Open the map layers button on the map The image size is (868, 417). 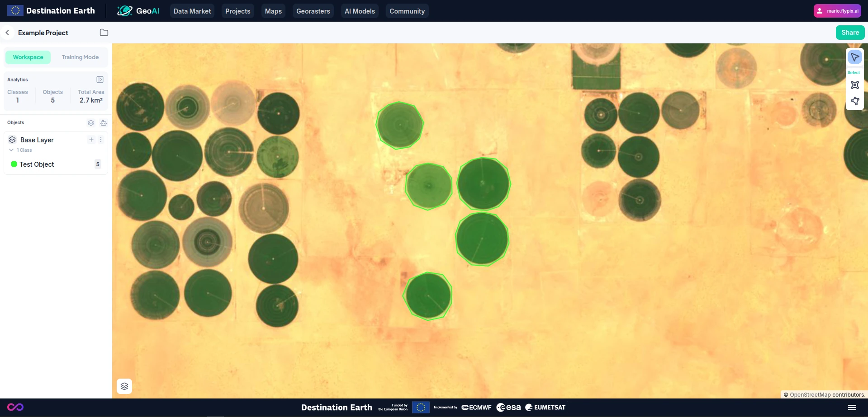(124, 386)
